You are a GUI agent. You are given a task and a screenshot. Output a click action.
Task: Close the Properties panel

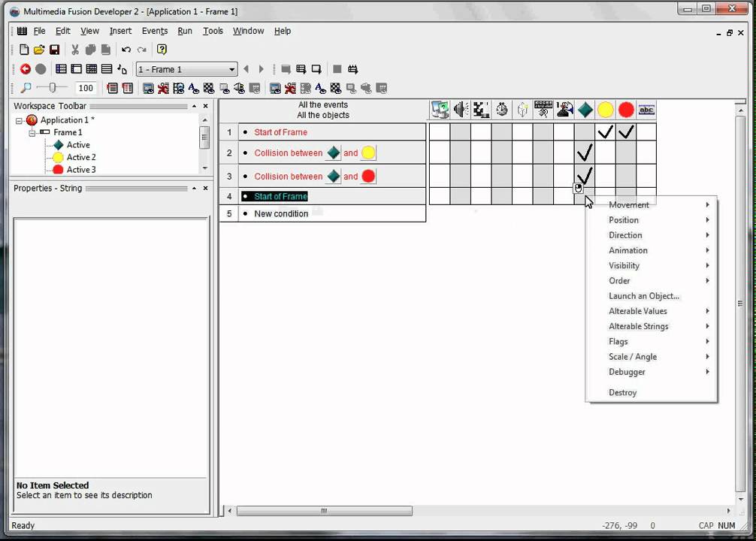[x=206, y=188]
